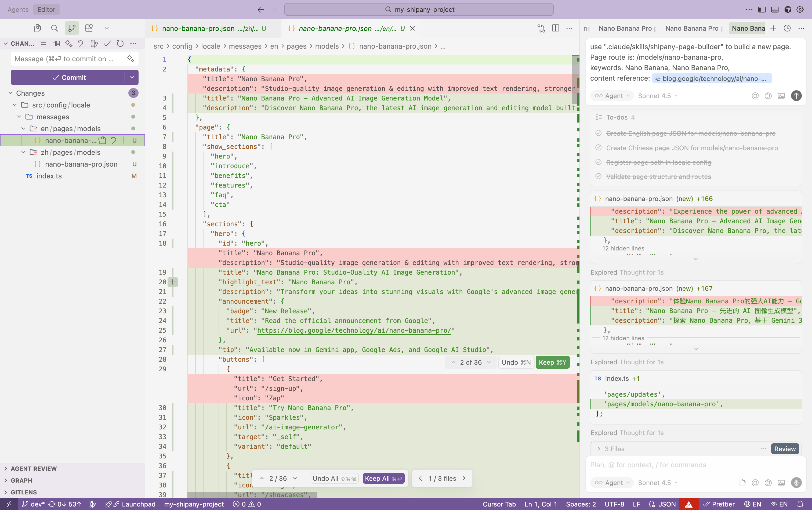The width and height of the screenshot is (812, 510).
Task: Expand the AGENT REVIEW section
Action: point(33,469)
